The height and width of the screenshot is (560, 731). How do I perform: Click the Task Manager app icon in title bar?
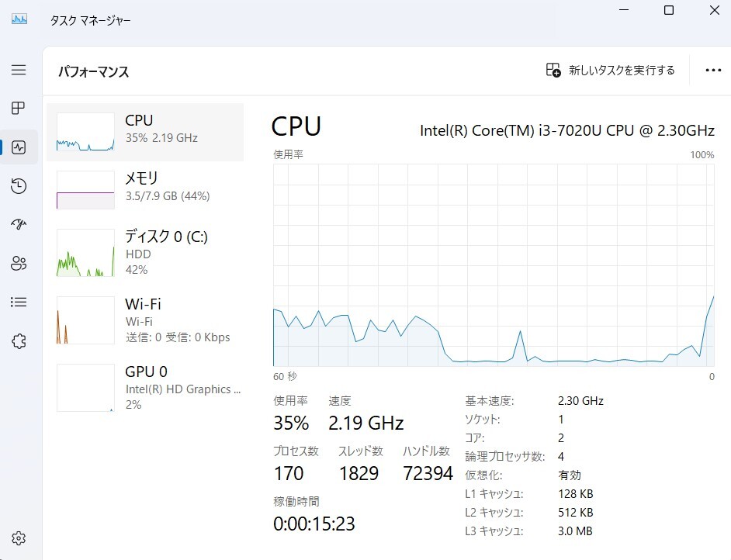19,19
